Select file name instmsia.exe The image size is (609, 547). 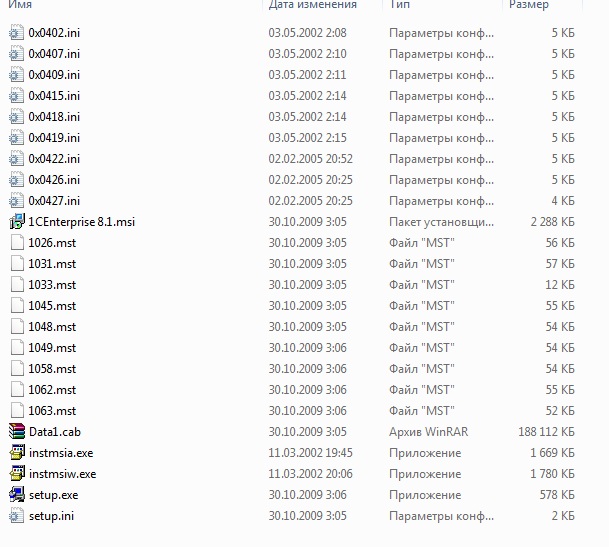61,453
